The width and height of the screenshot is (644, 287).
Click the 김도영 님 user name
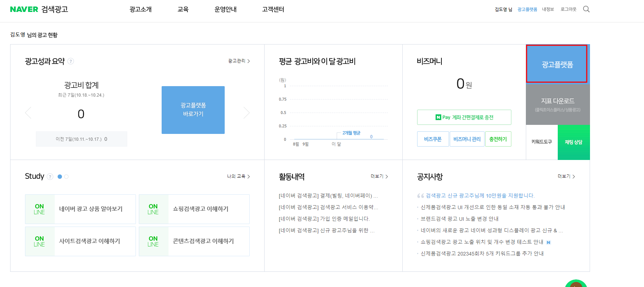click(503, 9)
